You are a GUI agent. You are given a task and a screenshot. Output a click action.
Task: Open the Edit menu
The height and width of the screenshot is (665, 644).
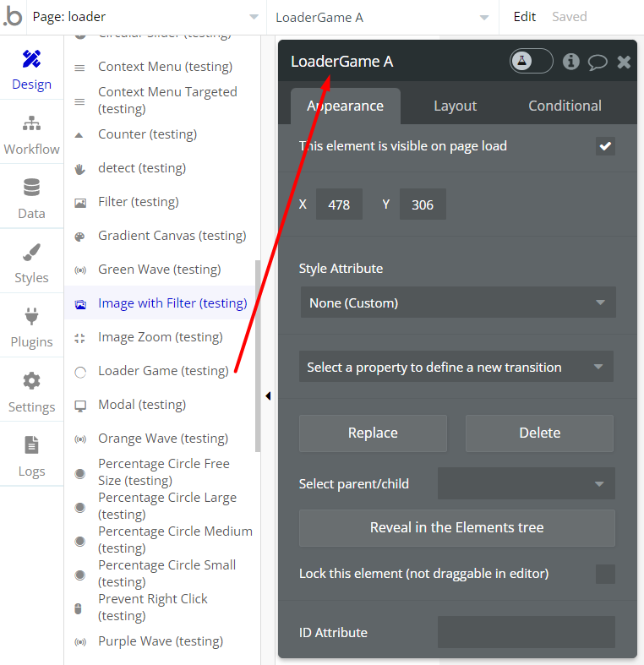pyautogui.click(x=524, y=17)
